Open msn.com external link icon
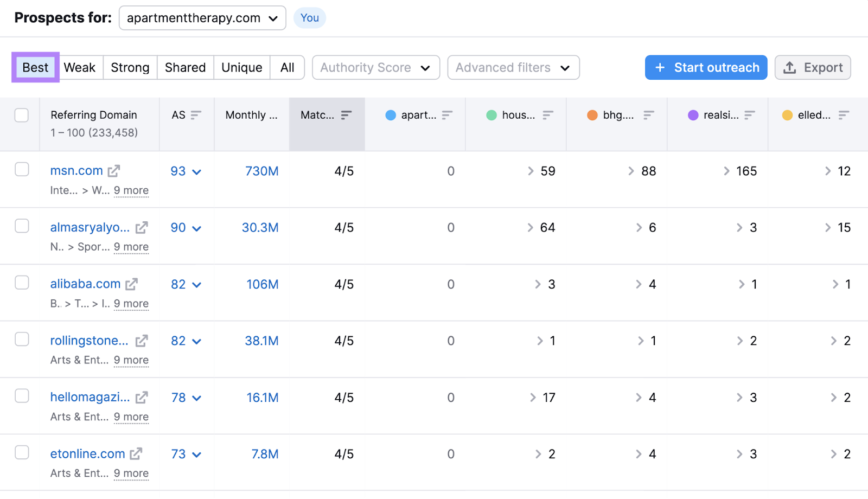Image resolution: width=868 pixels, height=499 pixels. coord(113,171)
